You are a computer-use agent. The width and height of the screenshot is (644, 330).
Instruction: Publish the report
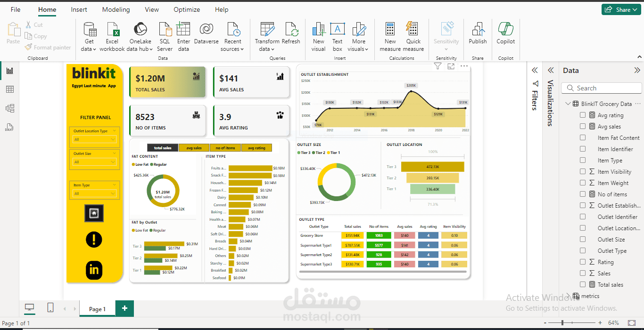pos(478,33)
